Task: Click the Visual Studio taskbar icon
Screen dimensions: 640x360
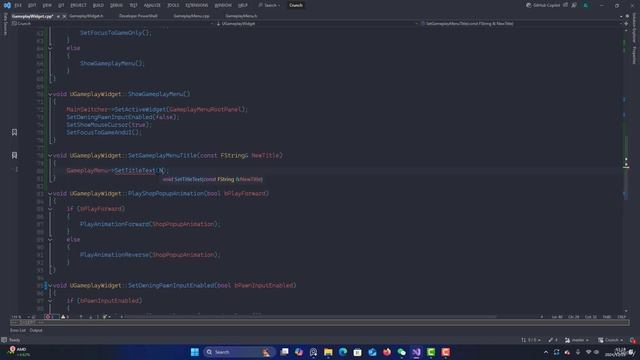Action: coord(416,352)
